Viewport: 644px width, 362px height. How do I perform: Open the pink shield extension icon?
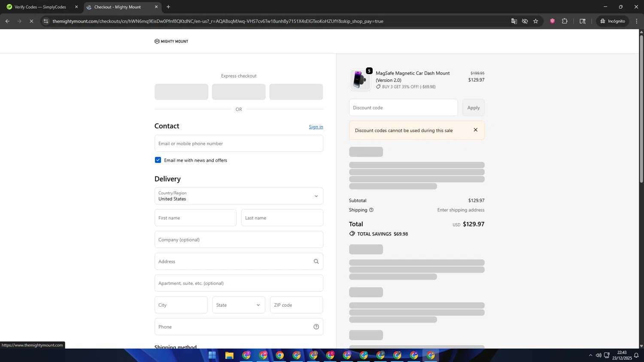click(553, 21)
